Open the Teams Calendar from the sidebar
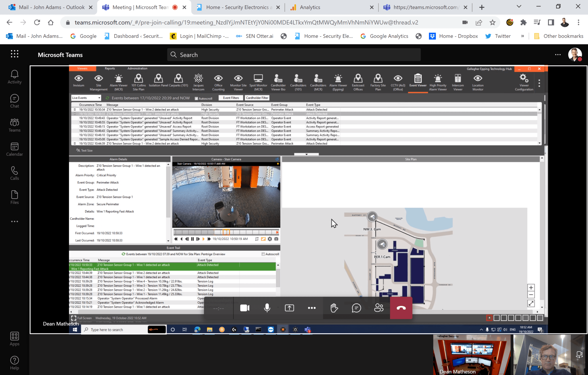 (x=14, y=149)
